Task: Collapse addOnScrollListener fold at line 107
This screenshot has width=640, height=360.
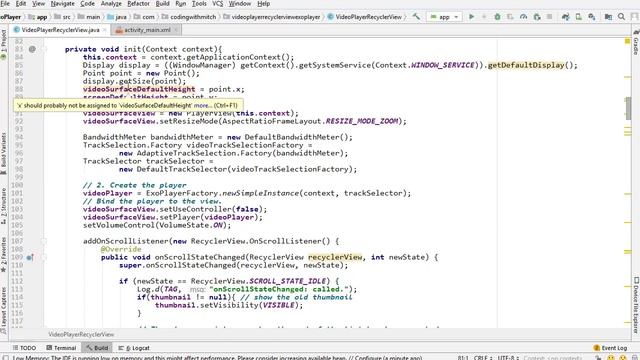Action: 44,241
